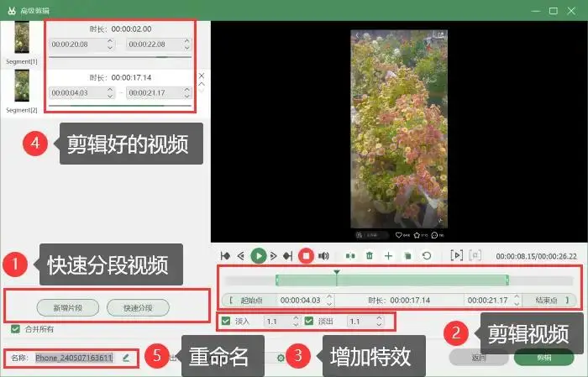Decrease the 起始点 start time 00:00:04.03
Viewport: 588px width, 377px height.
pyautogui.click(x=329, y=303)
